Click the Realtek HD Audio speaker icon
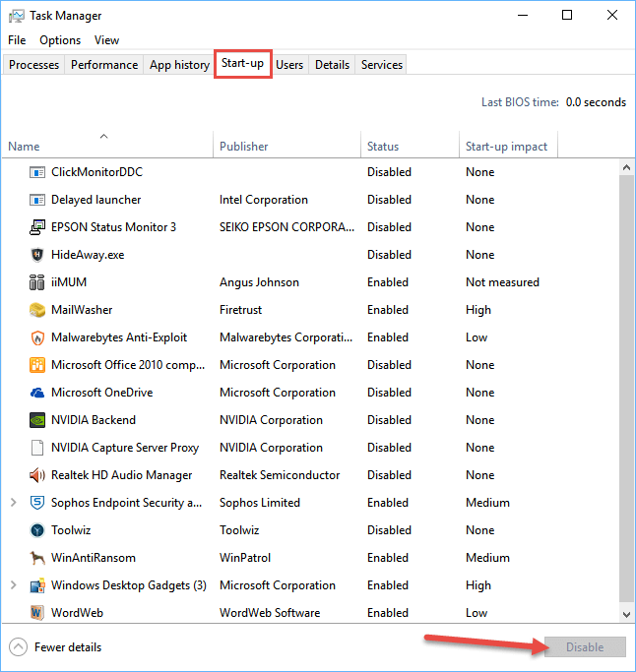Screen dimensions: 636x672 tap(37, 475)
